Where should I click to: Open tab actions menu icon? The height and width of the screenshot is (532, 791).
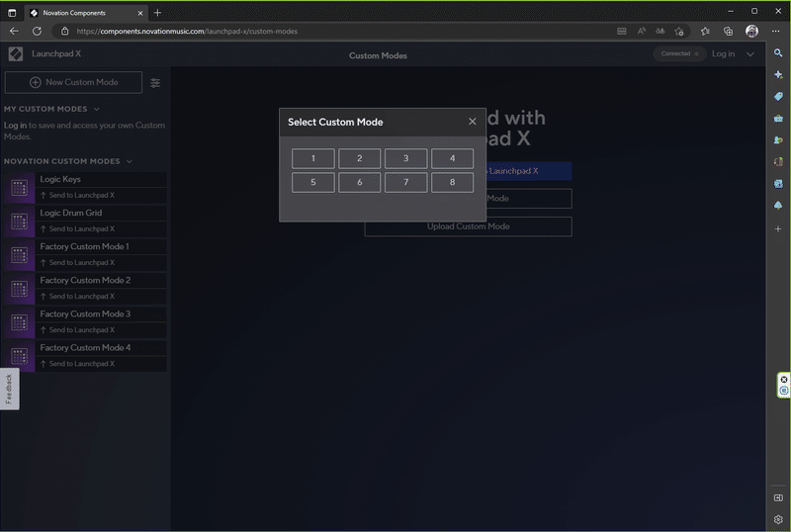click(x=12, y=13)
